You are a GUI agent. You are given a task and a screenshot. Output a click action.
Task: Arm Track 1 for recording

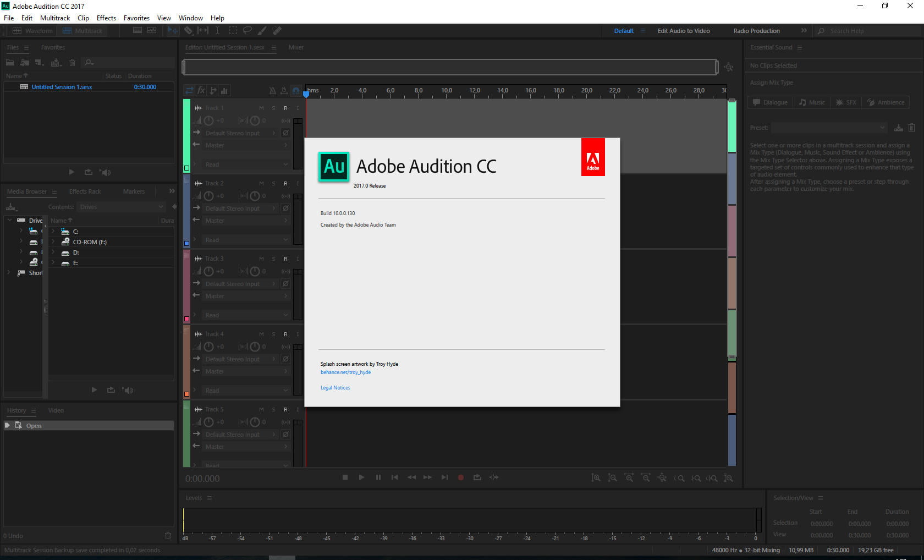pyautogui.click(x=285, y=108)
